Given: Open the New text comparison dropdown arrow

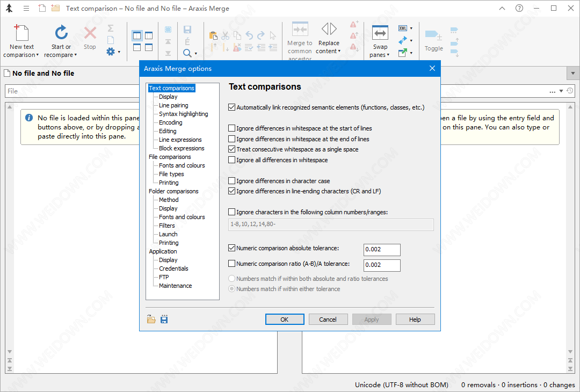Looking at the screenshot, I should (38, 55).
